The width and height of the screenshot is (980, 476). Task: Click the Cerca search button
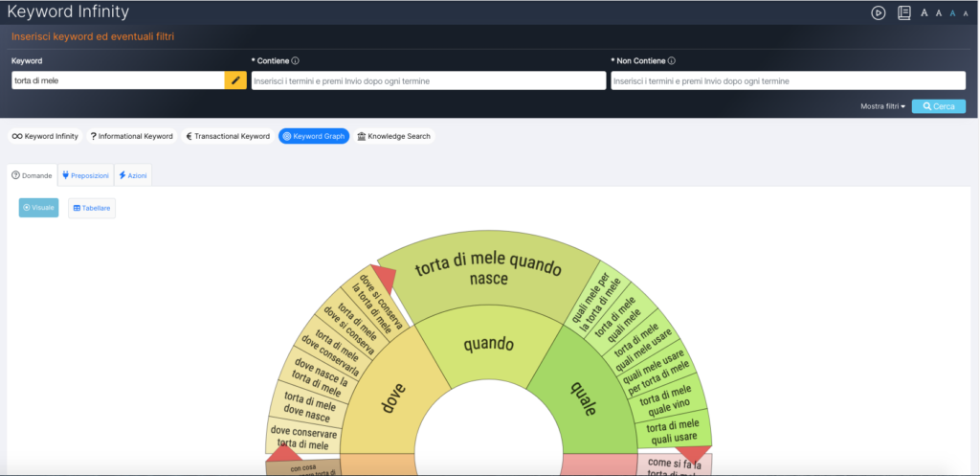[x=939, y=106]
